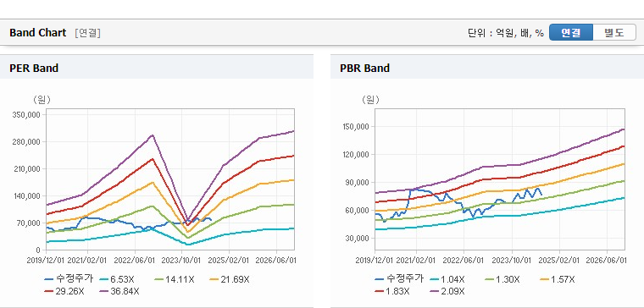Toggle 1.30X series in PBR legend
Image resolution: width=644 pixels, height=308 pixels.
coord(502,280)
